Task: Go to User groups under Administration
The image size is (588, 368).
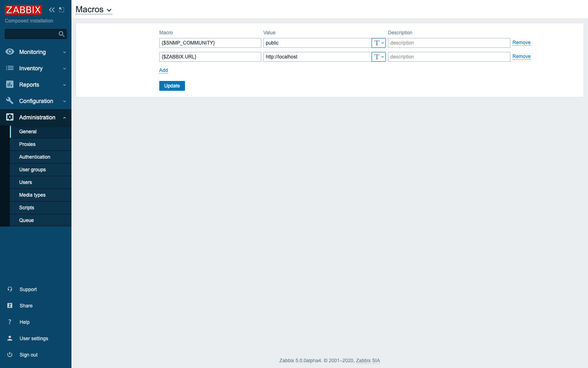Action: pos(32,170)
